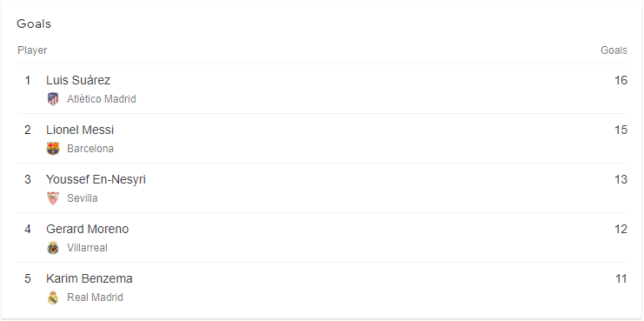Click the Real Madrid team label

pos(96,298)
